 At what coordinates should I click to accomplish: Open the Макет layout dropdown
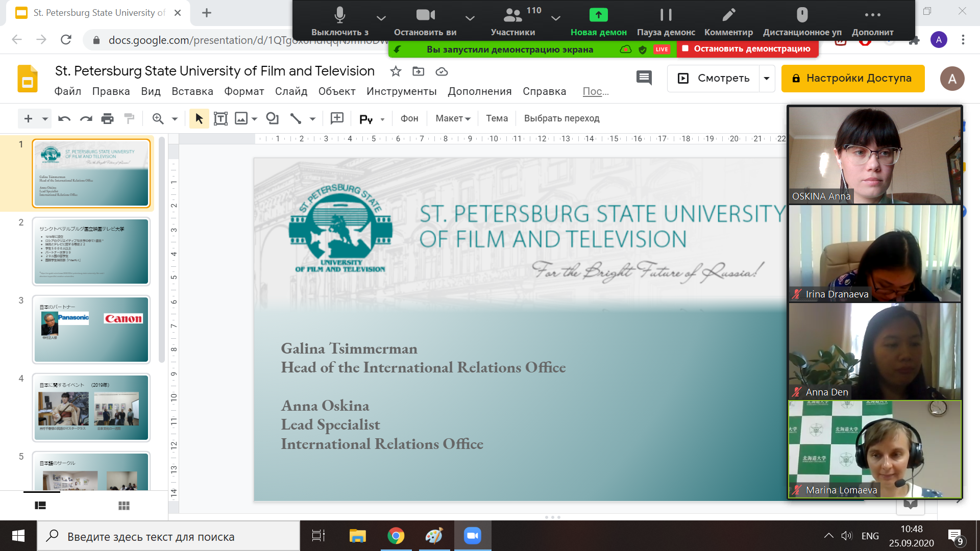(452, 118)
